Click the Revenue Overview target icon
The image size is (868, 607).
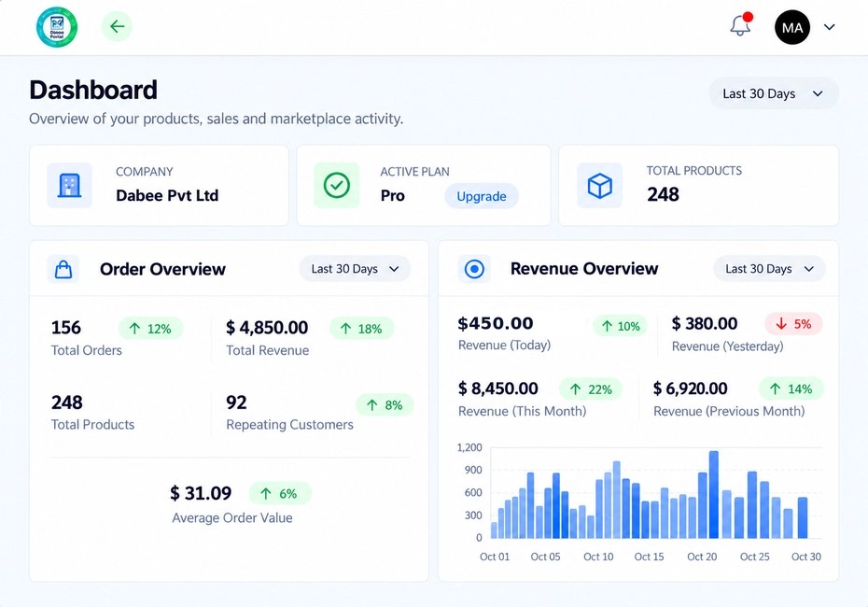(474, 269)
